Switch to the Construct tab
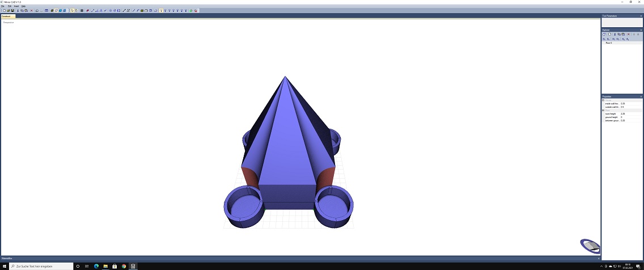The height and width of the screenshot is (270, 644). click(6, 16)
